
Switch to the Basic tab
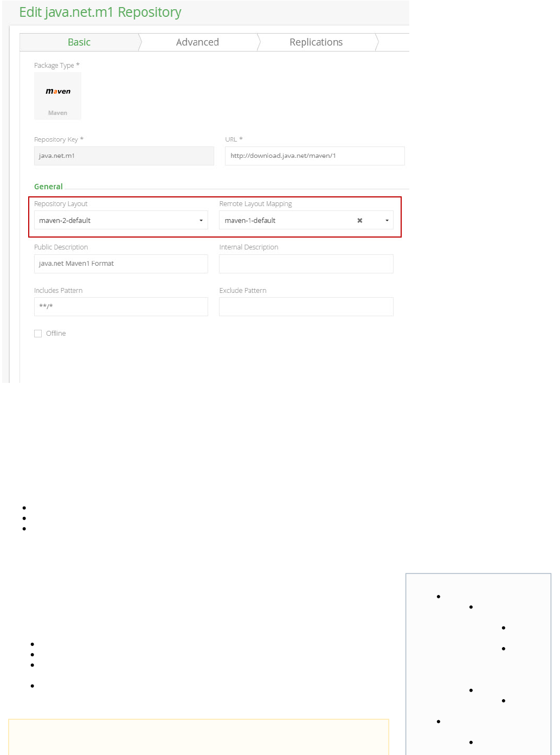(x=79, y=42)
